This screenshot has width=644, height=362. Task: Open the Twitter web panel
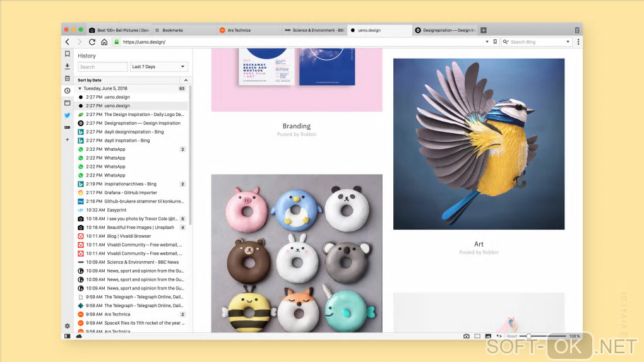68,115
